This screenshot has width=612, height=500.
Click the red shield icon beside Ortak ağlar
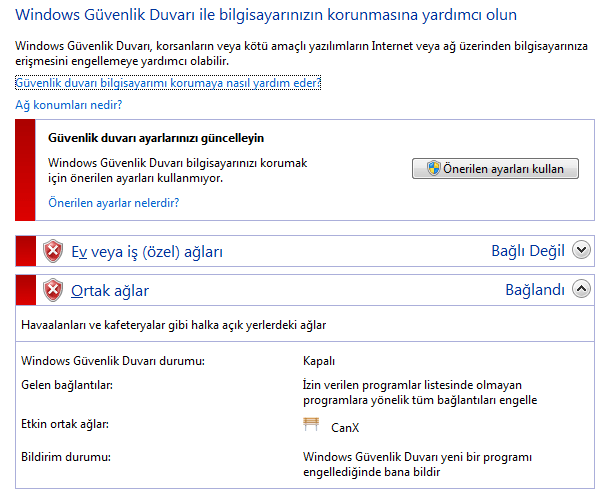[x=53, y=290]
